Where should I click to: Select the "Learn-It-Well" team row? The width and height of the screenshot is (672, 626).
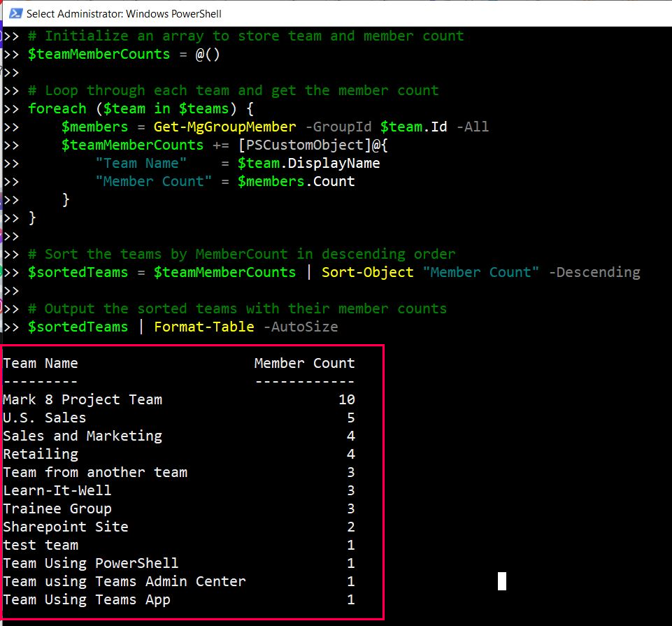click(57, 491)
